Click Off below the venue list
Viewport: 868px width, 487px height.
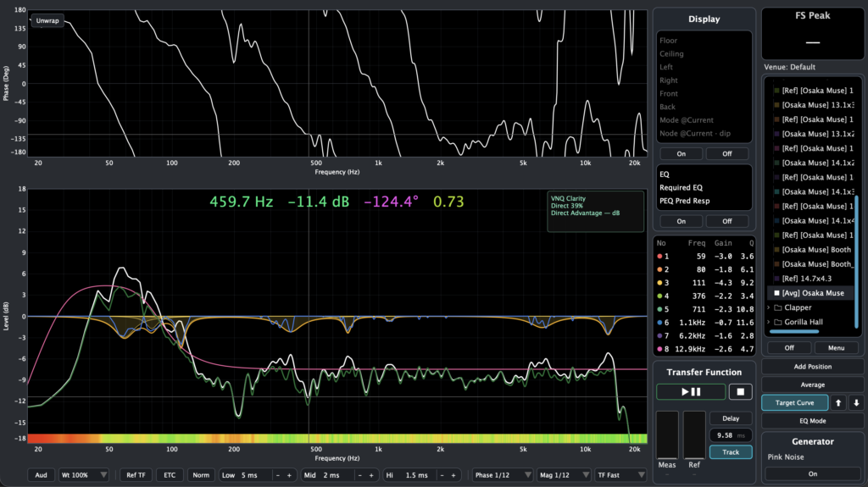point(789,348)
